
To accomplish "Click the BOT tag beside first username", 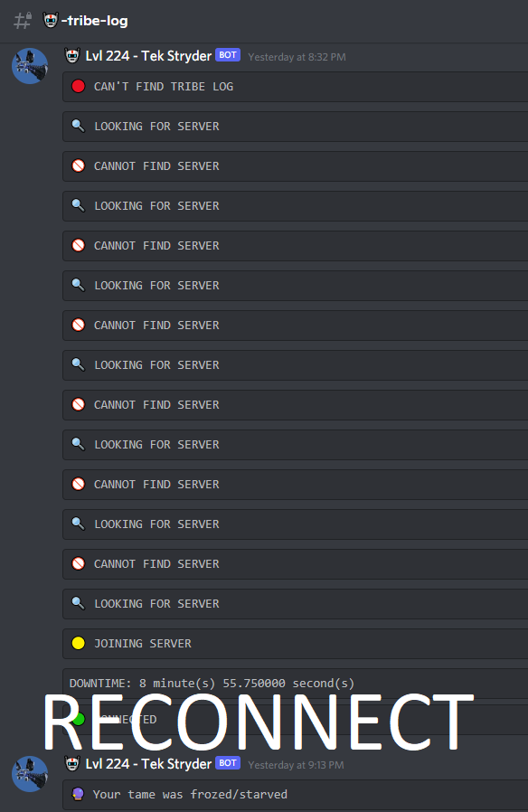I will coord(228,55).
